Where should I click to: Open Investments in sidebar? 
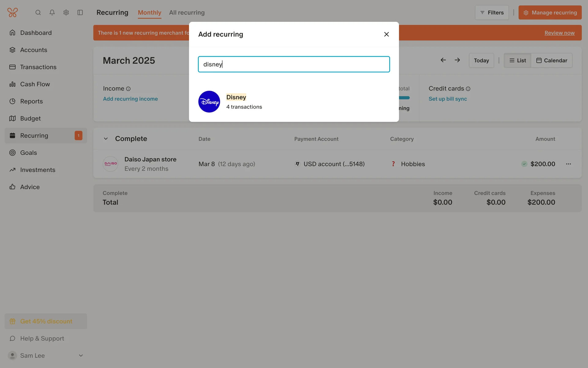38,170
